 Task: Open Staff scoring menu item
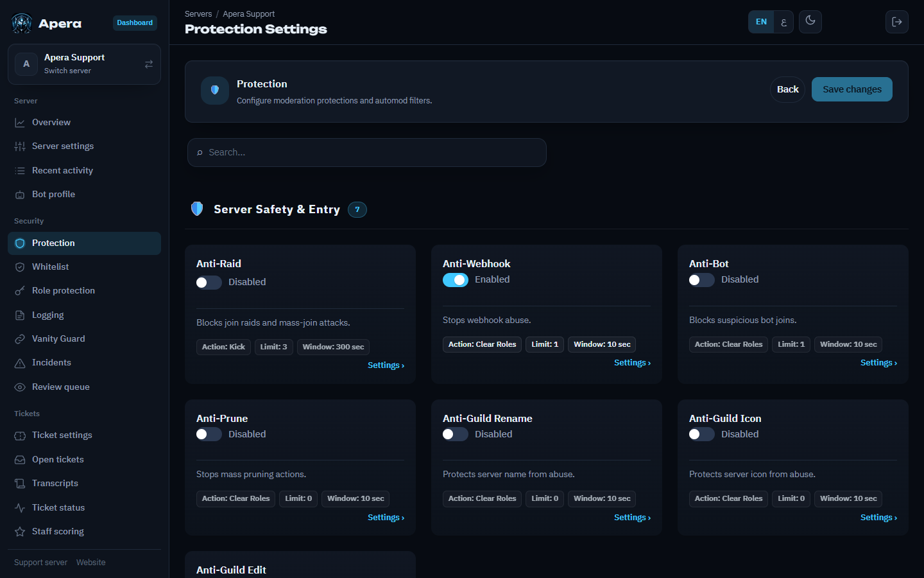click(84, 532)
